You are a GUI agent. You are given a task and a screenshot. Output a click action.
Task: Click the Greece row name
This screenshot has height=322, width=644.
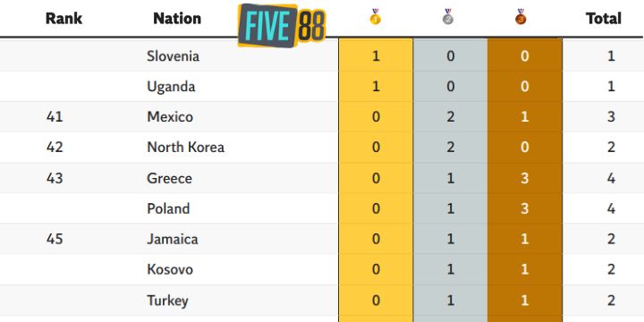pyautogui.click(x=169, y=178)
